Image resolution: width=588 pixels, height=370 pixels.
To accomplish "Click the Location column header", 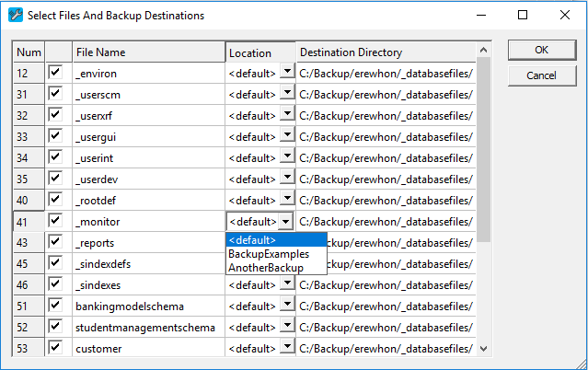I will tap(259, 52).
